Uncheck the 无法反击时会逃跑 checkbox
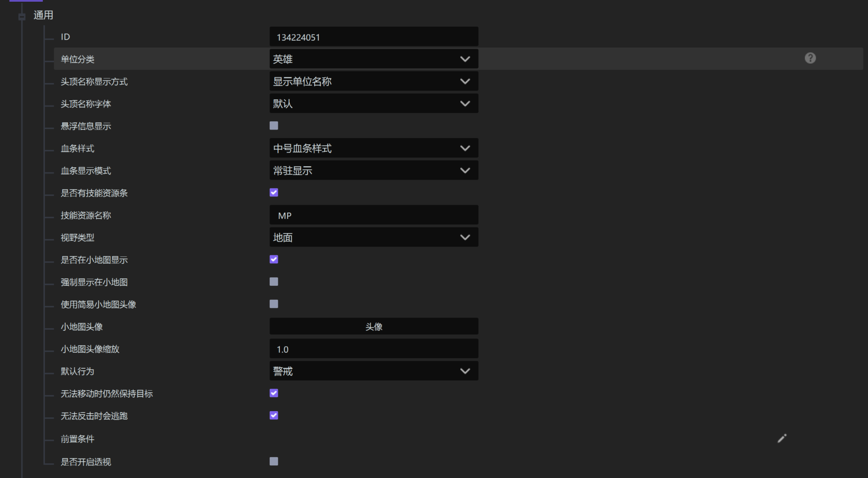Viewport: 868px width, 478px height. pyautogui.click(x=274, y=415)
